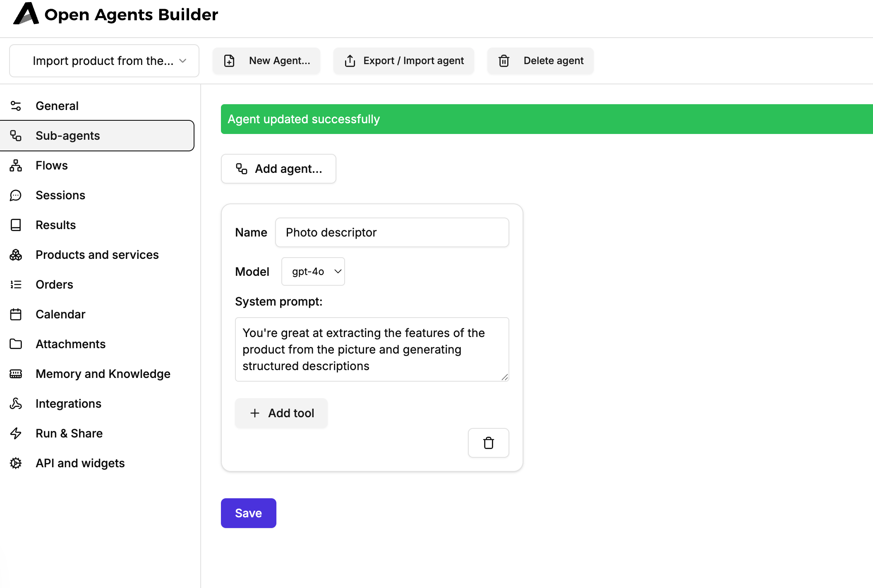Click the Integrations webhook icon
Image resolution: width=873 pixels, height=588 pixels.
[x=16, y=404]
